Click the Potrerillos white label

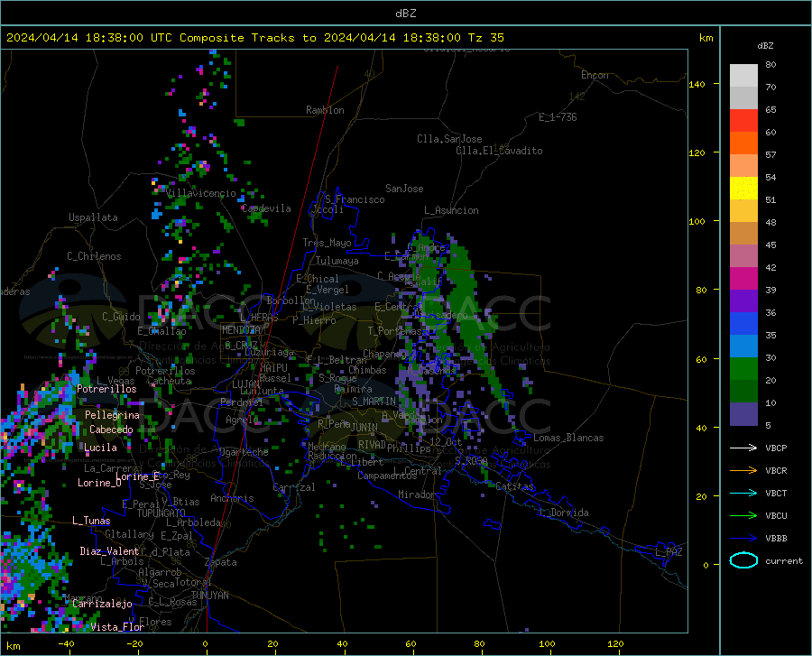106,389
